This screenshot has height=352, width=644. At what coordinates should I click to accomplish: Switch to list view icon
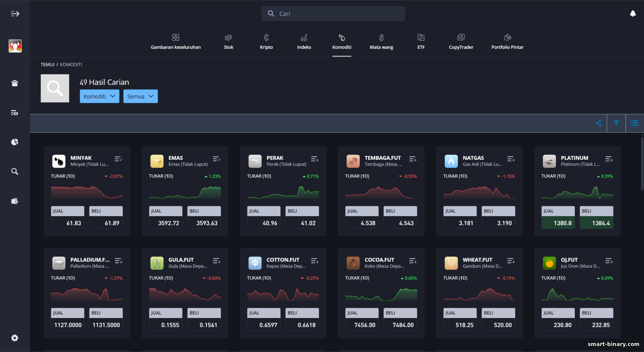[634, 123]
